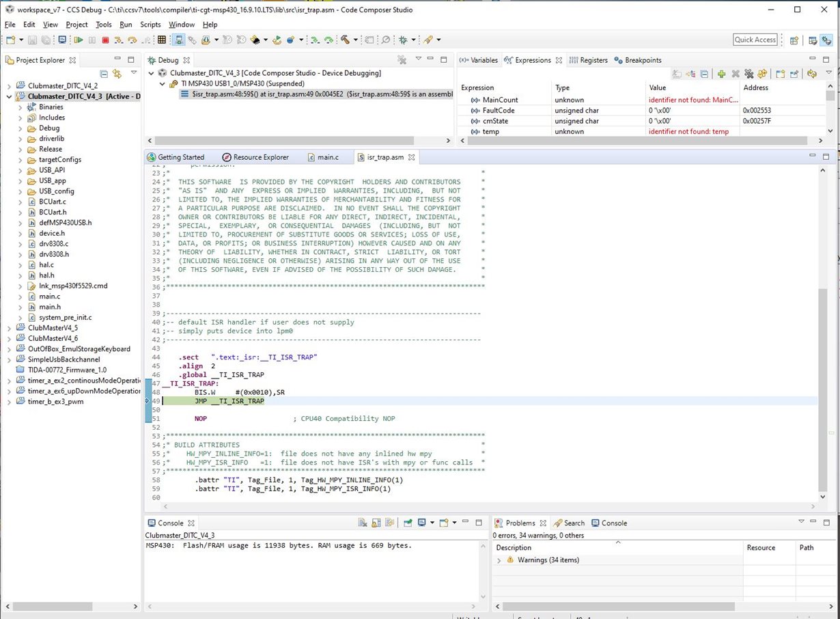
Task: Select the FaultCode expression row
Action: point(499,111)
